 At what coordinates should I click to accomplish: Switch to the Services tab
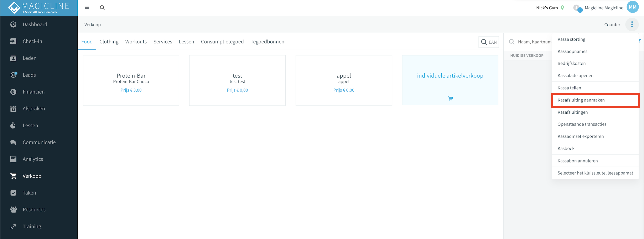coord(163,42)
